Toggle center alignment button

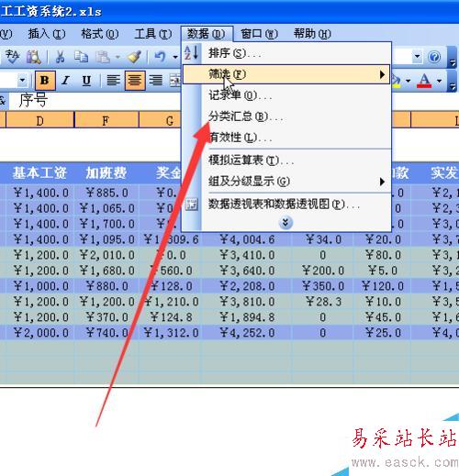pos(135,81)
